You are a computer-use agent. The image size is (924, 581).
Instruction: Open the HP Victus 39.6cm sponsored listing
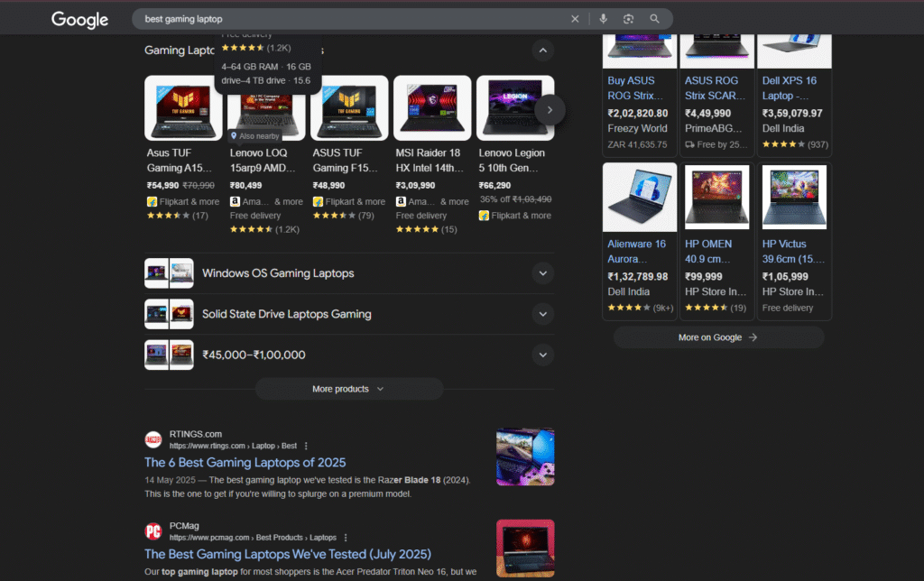tap(793, 251)
